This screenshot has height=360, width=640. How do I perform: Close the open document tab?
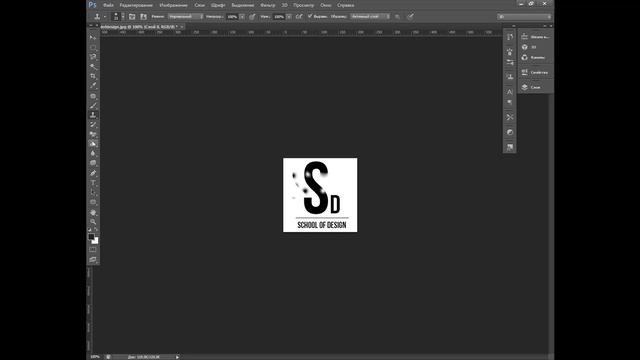pos(182,27)
